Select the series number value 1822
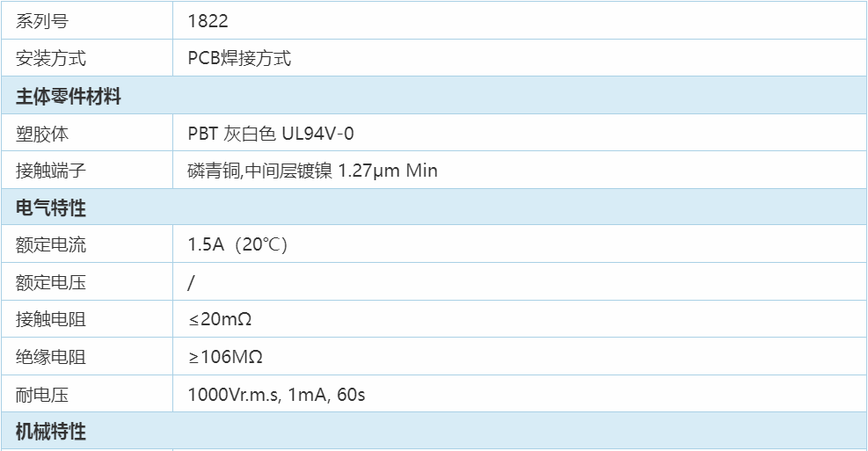Screen dimensions: 868x451 (208, 21)
